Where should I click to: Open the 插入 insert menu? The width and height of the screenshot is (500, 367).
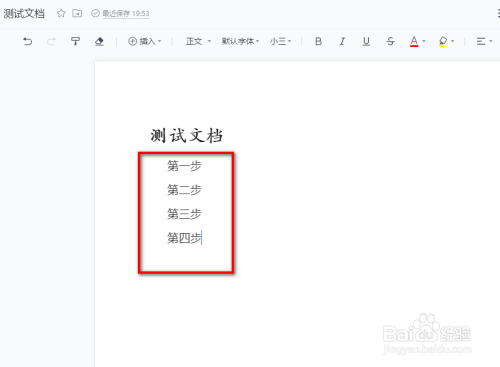[145, 41]
